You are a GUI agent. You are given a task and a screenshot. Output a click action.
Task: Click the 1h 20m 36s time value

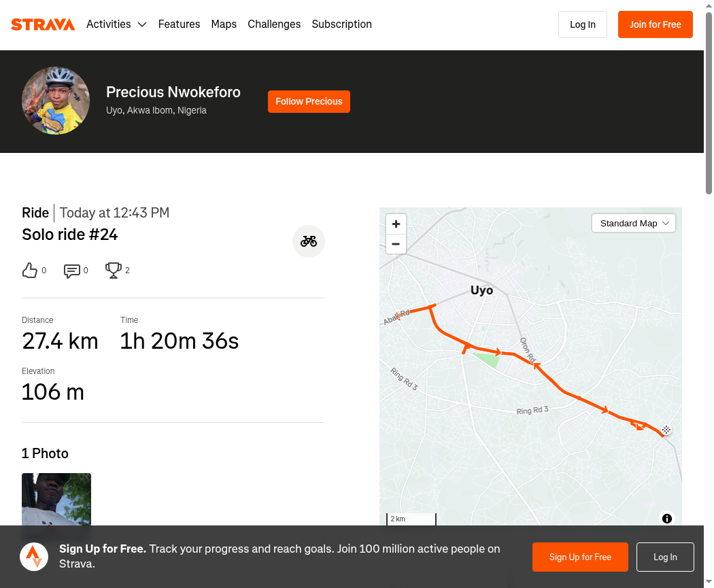pos(179,341)
